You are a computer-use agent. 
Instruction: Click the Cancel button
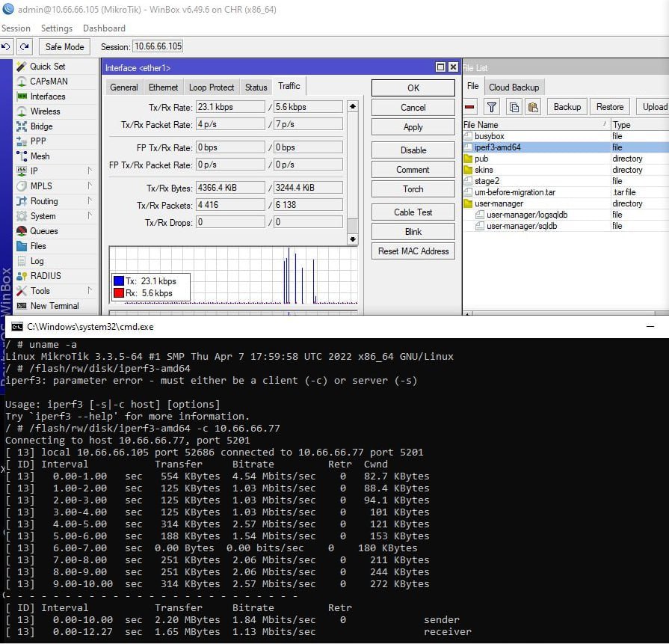pos(413,108)
